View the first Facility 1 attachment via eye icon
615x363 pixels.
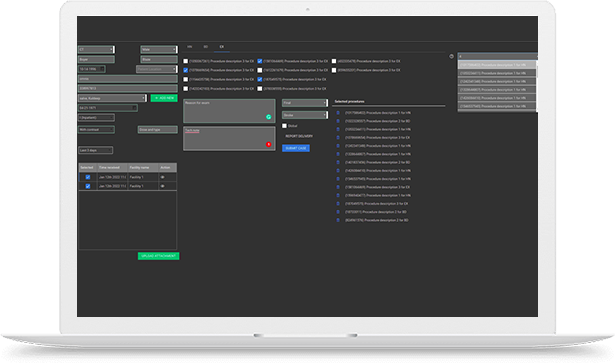tap(163, 177)
